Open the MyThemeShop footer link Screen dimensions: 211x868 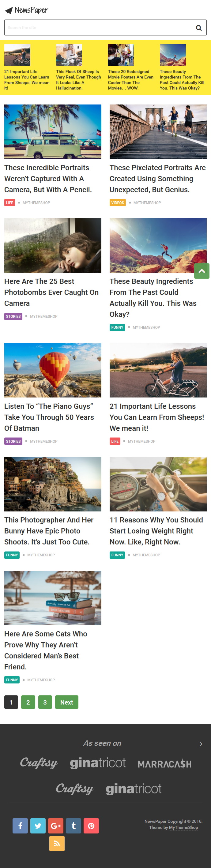click(183, 828)
